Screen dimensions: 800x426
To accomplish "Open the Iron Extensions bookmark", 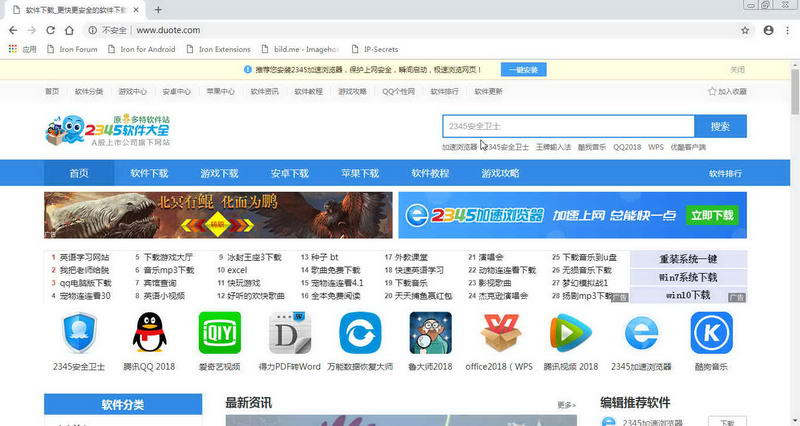I will pyautogui.click(x=218, y=49).
